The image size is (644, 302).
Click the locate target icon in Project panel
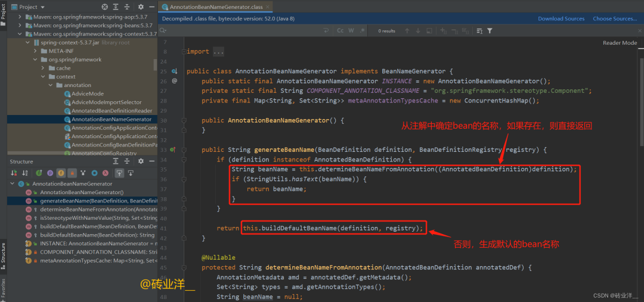[x=105, y=7]
